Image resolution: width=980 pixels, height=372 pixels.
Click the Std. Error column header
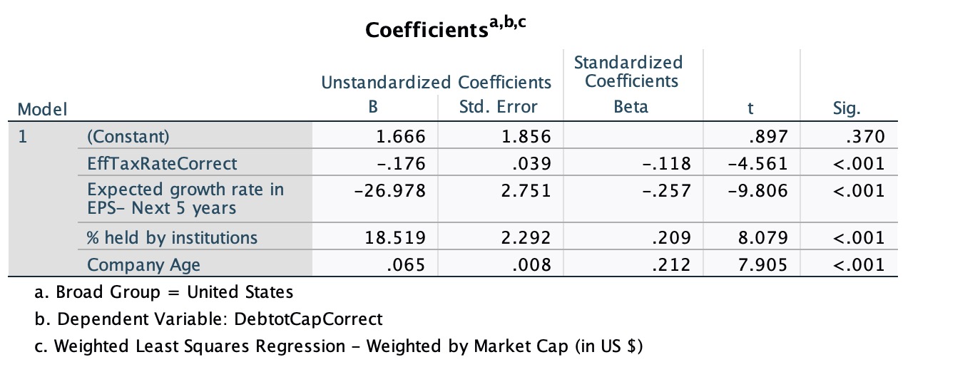point(498,108)
